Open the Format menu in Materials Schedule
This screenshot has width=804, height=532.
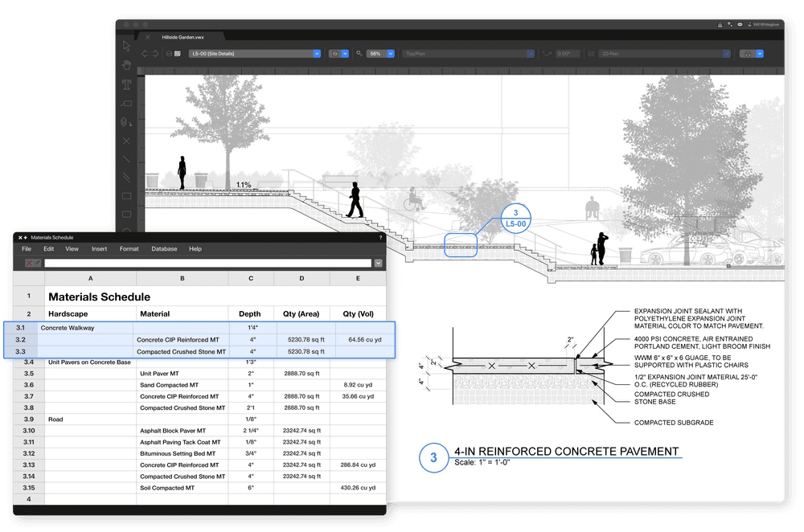[x=129, y=249]
